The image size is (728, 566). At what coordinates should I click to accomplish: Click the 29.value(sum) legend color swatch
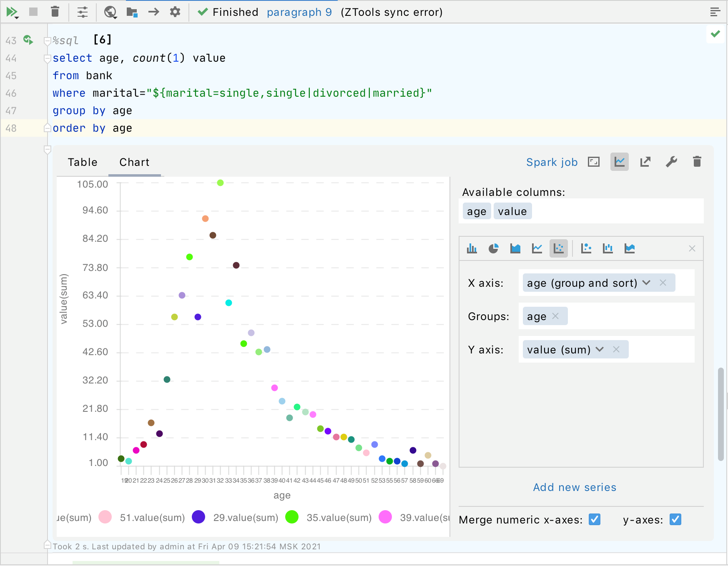198,517
